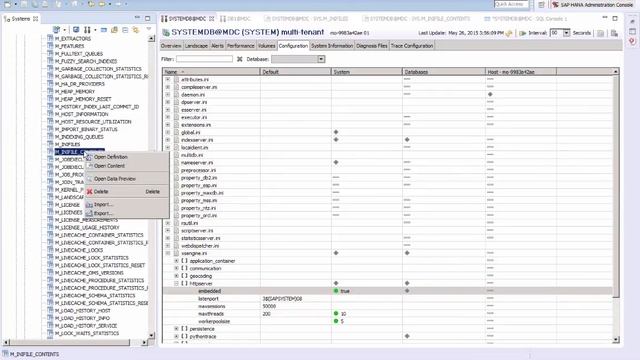Image resolution: width=640 pixels, height=360 pixels.
Task: Select M_HEAP_MEMORY in Systems tree
Action: coord(74,91)
